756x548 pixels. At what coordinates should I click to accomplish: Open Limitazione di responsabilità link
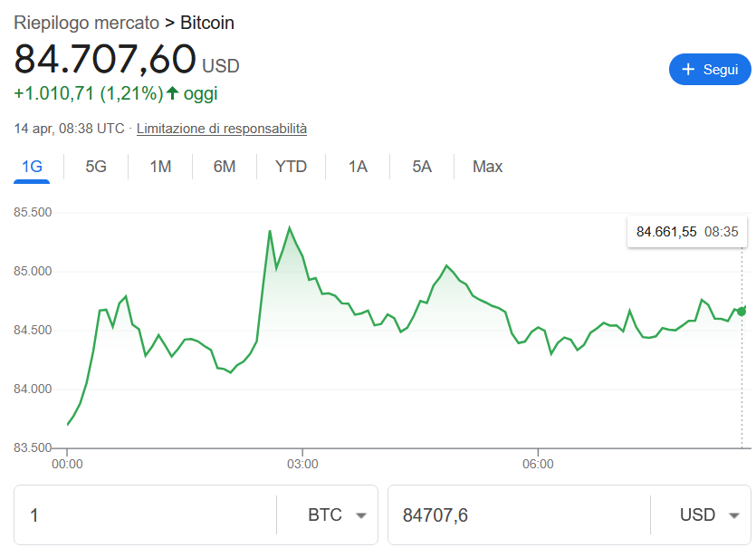[222, 129]
